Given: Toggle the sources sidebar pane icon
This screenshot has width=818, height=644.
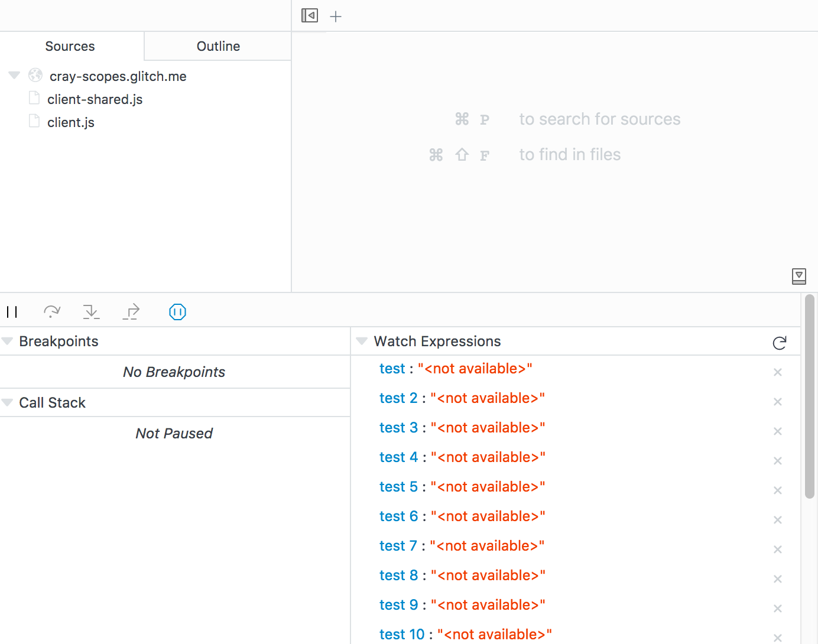Looking at the screenshot, I should tap(310, 15).
